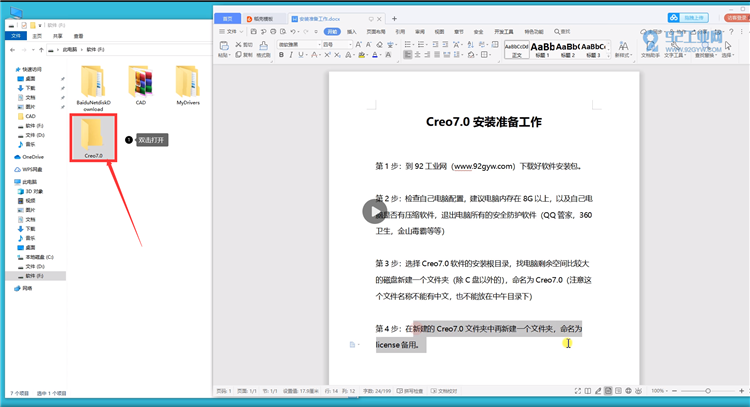The width and height of the screenshot is (750, 407).
Task: Click the save icon in quick toolbar
Action: coord(254,32)
